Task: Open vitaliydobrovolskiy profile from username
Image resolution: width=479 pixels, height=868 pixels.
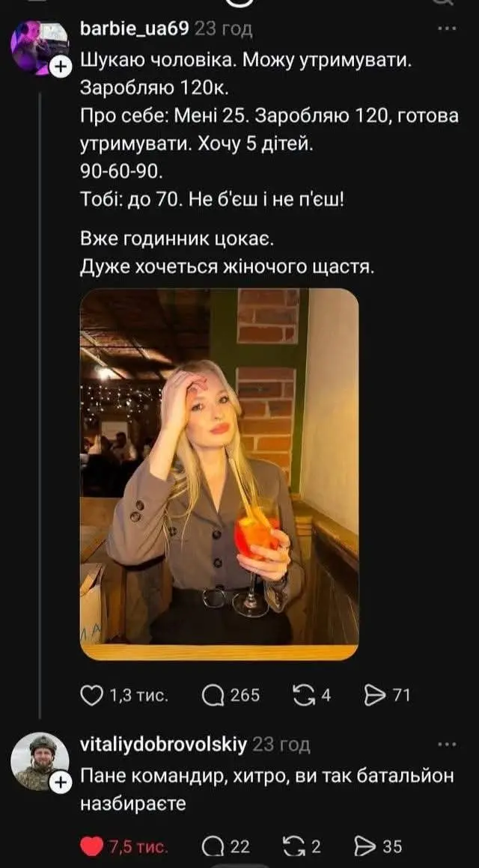Action: 163,745
